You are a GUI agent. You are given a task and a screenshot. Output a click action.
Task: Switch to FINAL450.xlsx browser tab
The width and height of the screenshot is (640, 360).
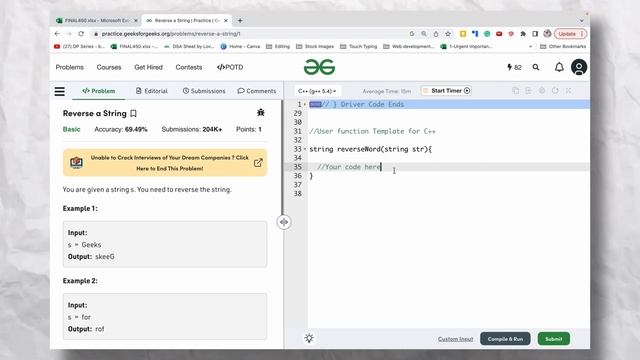(97, 20)
